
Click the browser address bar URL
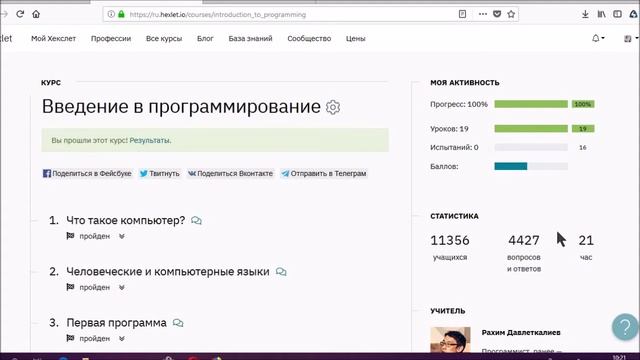pyautogui.click(x=218, y=15)
